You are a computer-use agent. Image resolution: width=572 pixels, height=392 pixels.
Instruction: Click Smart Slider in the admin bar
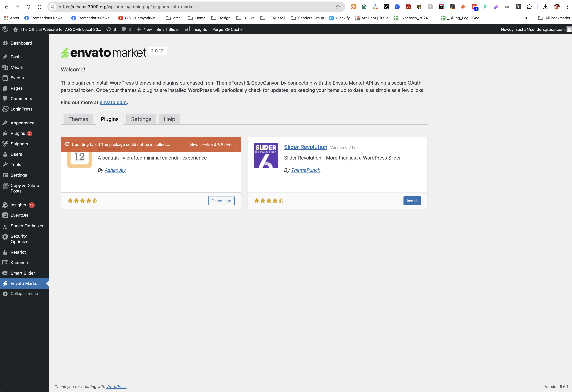pos(168,29)
